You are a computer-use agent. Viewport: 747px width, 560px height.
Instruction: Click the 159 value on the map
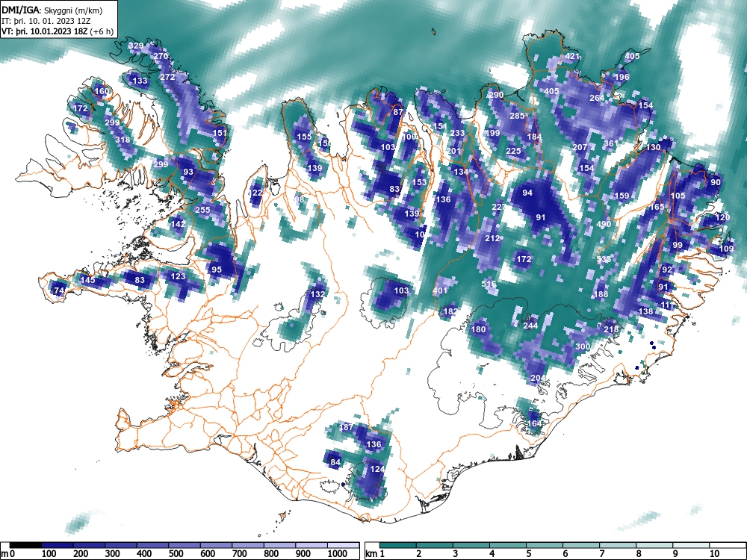click(622, 196)
